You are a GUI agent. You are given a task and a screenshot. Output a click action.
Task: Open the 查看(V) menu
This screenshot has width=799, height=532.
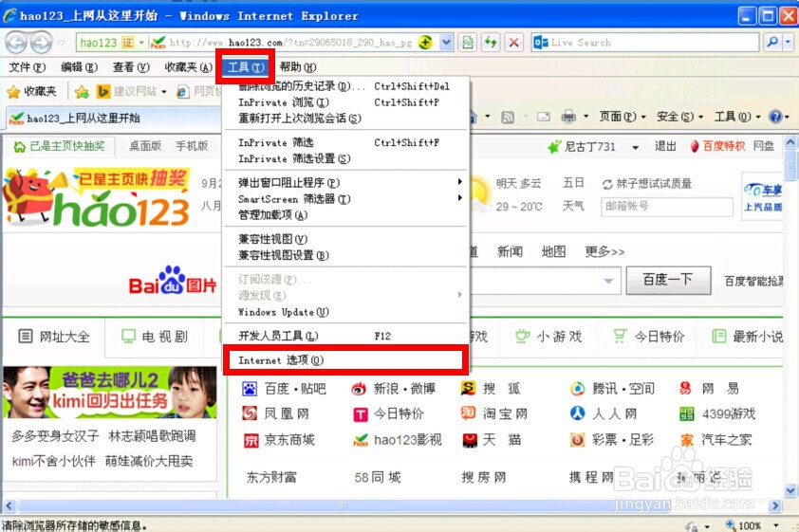tap(131, 66)
